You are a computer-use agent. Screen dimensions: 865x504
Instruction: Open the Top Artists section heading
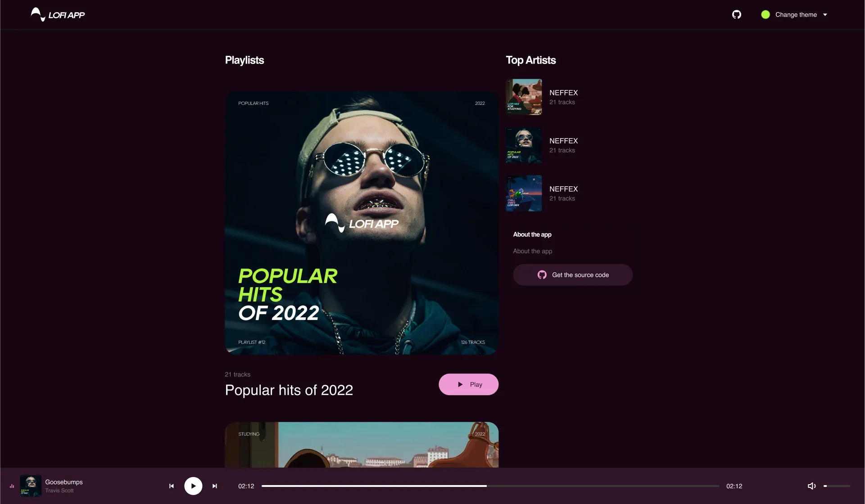531,60
